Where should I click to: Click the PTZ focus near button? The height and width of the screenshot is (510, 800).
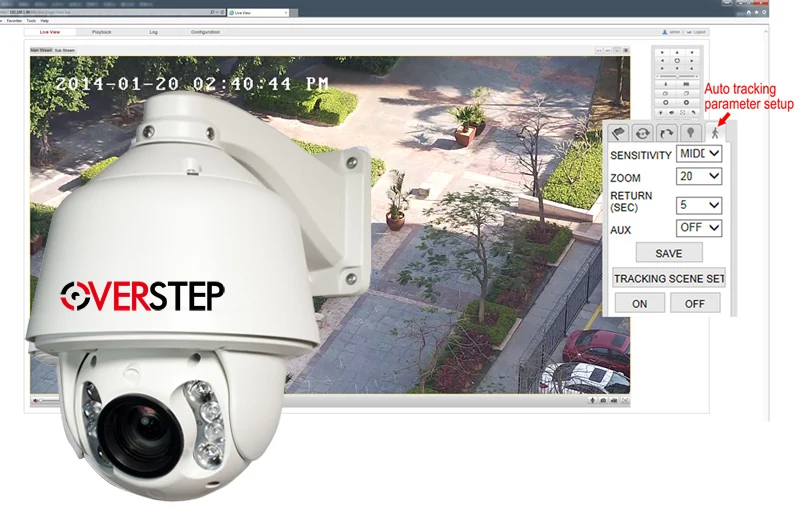click(x=665, y=93)
